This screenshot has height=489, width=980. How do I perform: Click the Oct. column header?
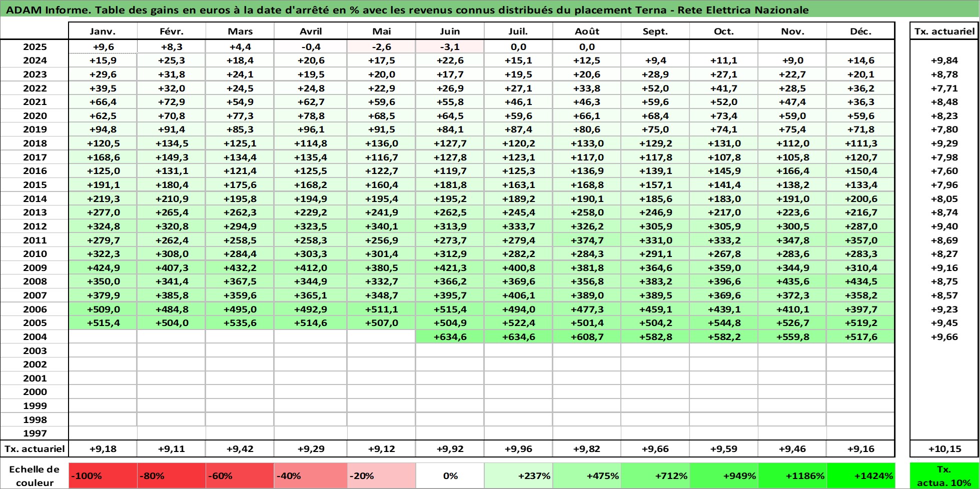724,31
